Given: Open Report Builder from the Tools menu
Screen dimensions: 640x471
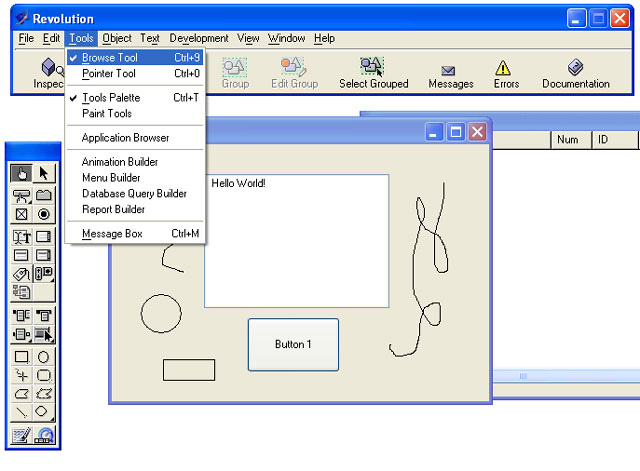Looking at the screenshot, I should coord(135,209).
